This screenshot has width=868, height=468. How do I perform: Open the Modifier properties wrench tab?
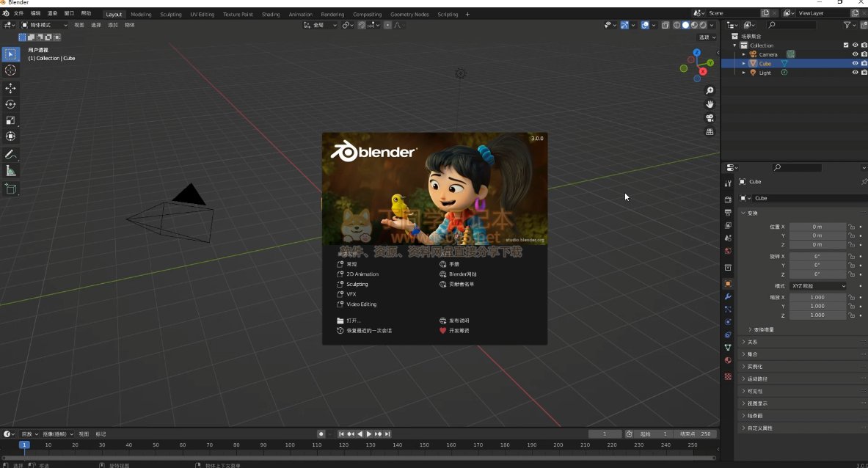point(728,296)
